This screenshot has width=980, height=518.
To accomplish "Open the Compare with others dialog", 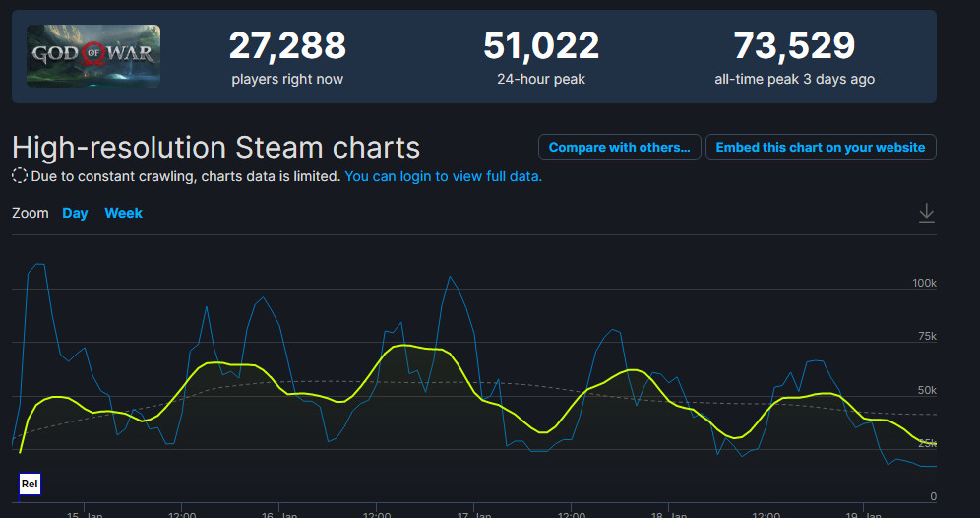I will (x=619, y=147).
